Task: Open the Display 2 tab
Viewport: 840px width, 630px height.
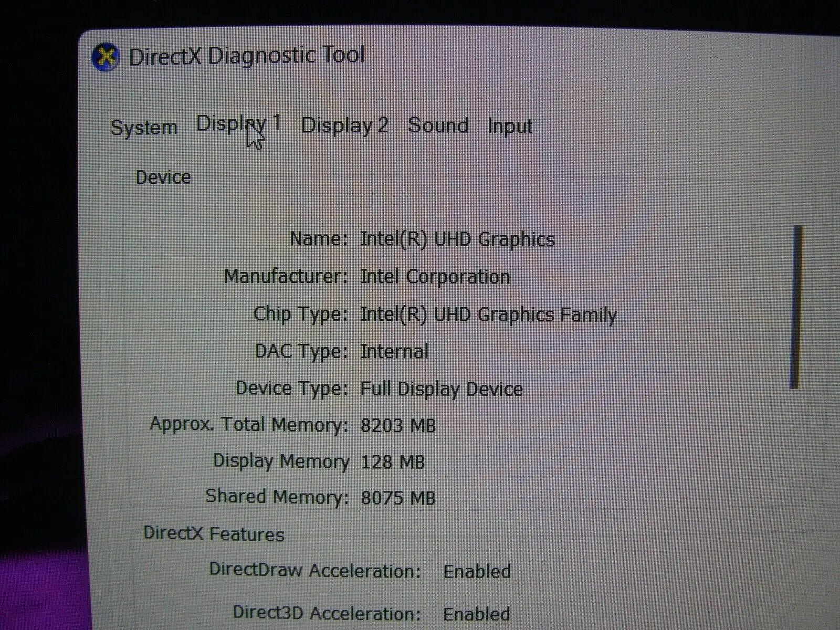Action: click(x=345, y=125)
